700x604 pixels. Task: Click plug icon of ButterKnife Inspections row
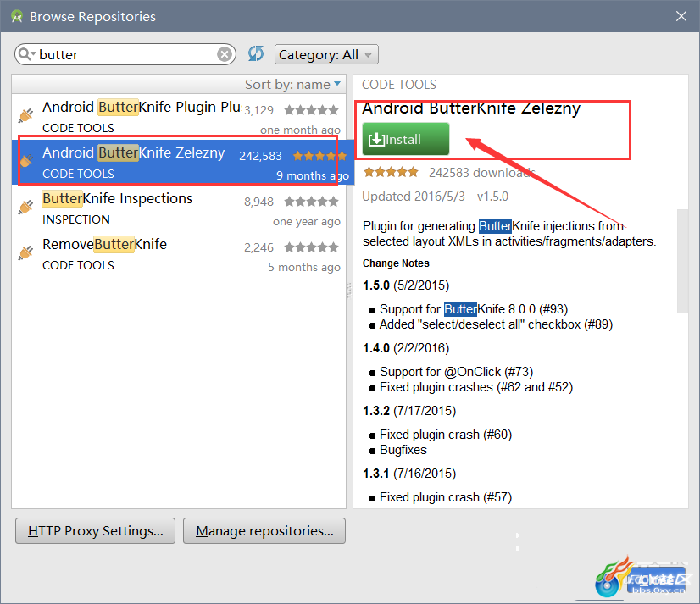pos(26,207)
